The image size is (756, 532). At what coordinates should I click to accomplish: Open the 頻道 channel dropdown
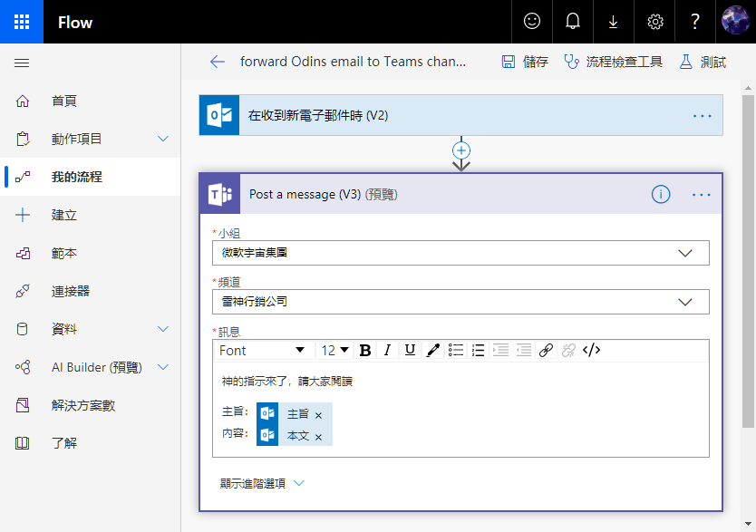[x=460, y=302]
